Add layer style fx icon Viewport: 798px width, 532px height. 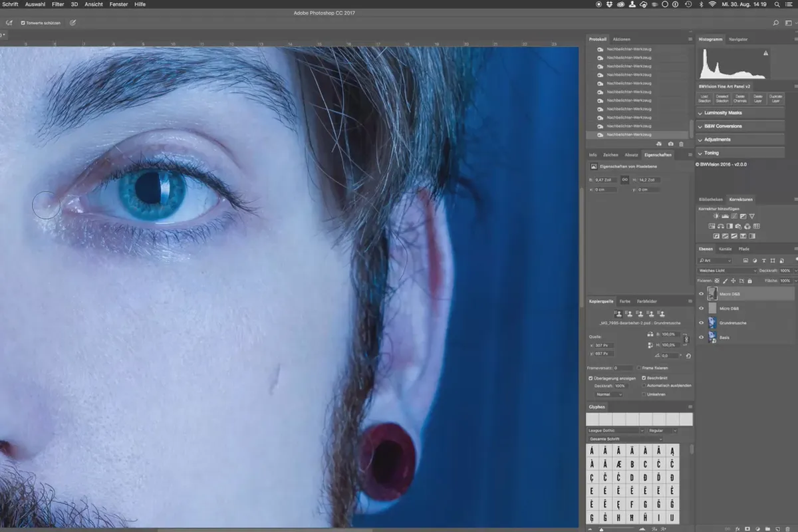[x=738, y=529]
